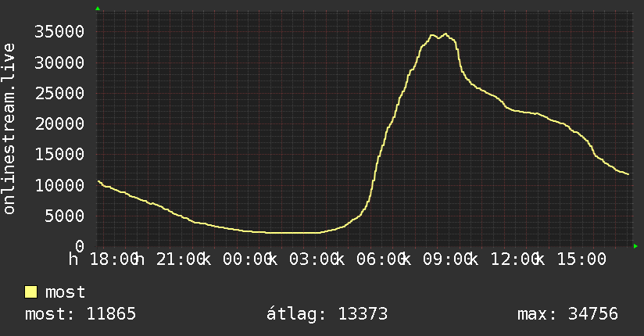
Task: Click the 35000 y-axis label
Action: coord(59,31)
